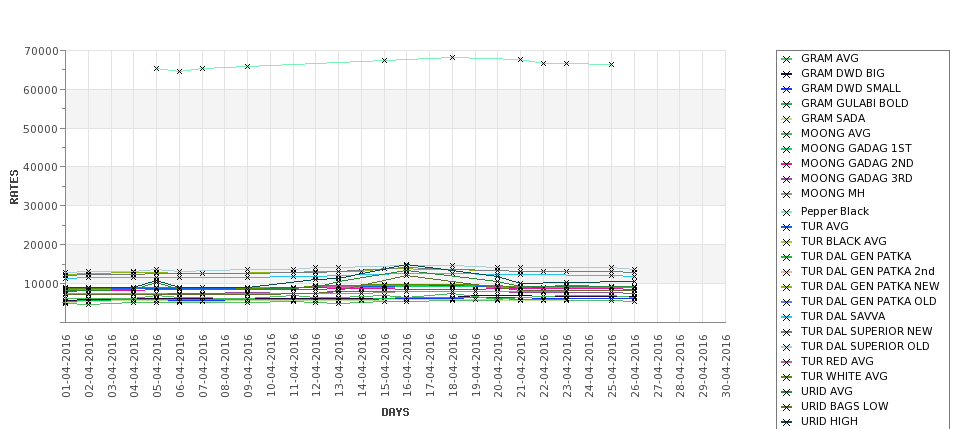Click the pink MOONG GADAG 2ND legend marker
Screen dimensions: 975x429
pos(787,164)
